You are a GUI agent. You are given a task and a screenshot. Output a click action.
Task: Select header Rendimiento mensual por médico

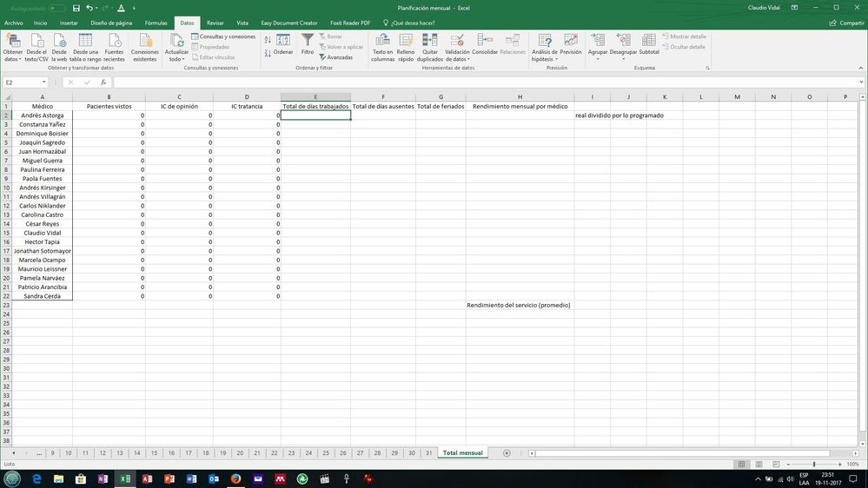pyautogui.click(x=520, y=106)
